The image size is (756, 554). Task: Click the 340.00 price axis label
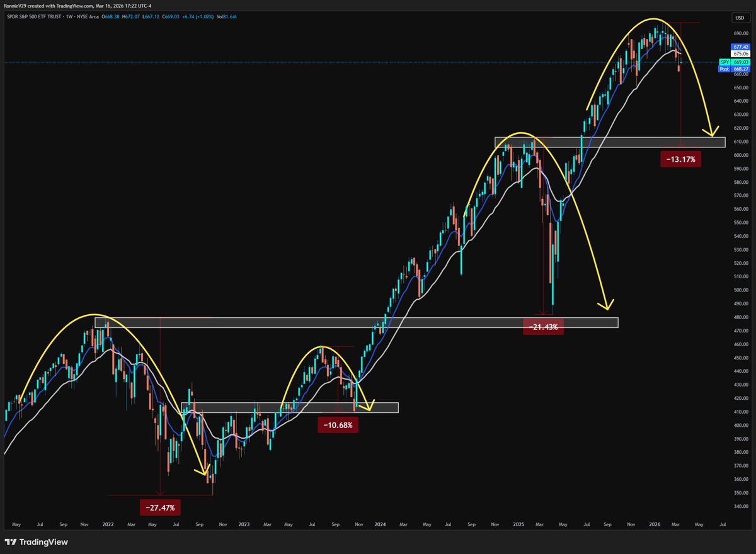tap(740, 507)
